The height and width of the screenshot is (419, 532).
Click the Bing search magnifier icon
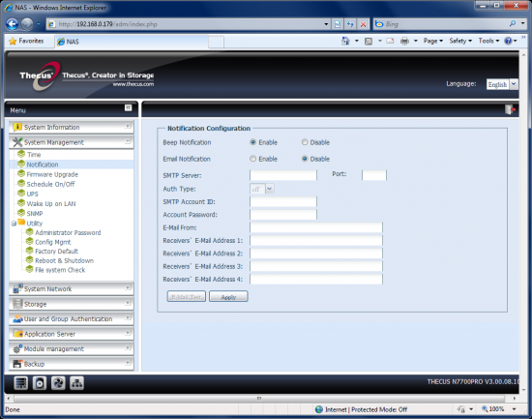(513, 23)
